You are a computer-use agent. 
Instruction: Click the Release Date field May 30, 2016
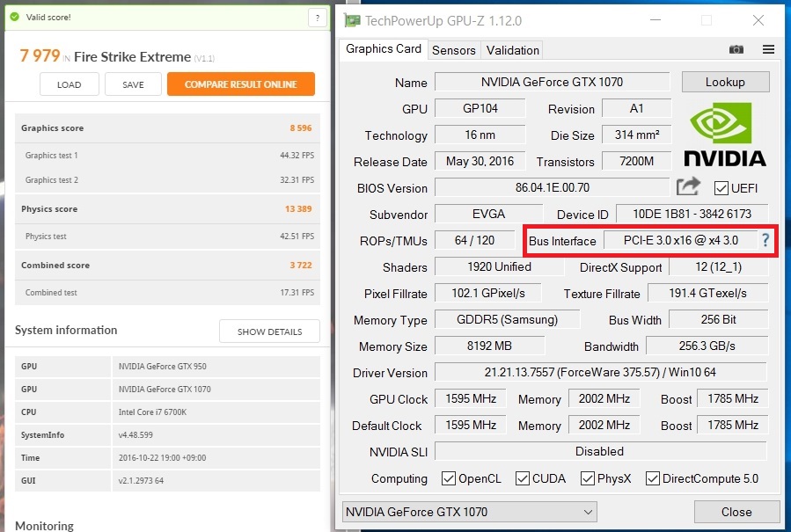tap(480, 162)
